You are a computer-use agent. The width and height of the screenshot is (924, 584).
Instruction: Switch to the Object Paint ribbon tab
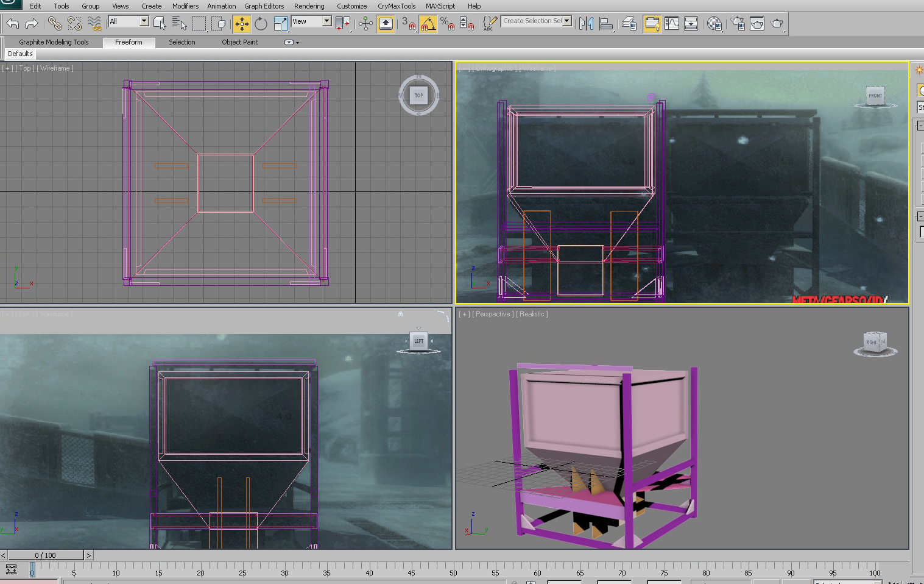point(239,42)
